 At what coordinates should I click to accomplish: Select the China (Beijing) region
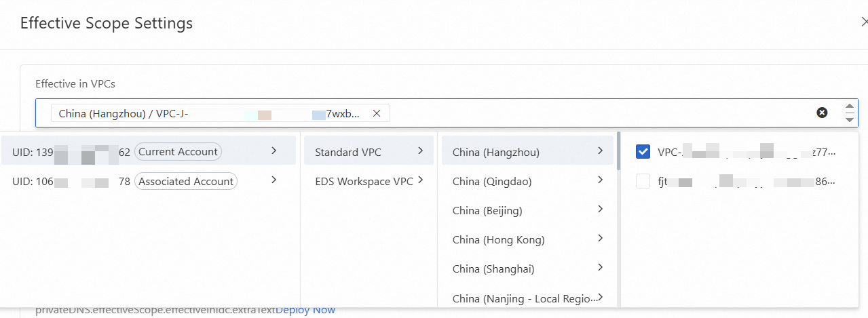tap(487, 211)
